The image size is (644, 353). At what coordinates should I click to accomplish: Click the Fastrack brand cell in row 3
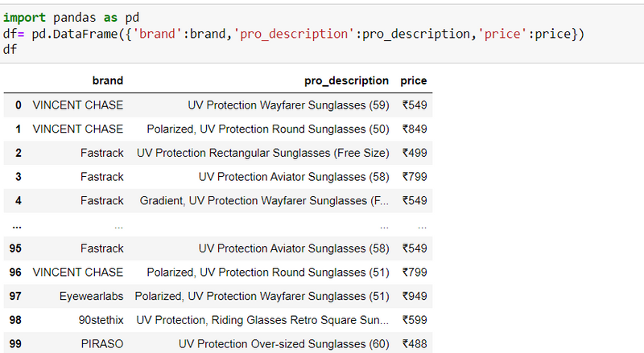tap(102, 177)
